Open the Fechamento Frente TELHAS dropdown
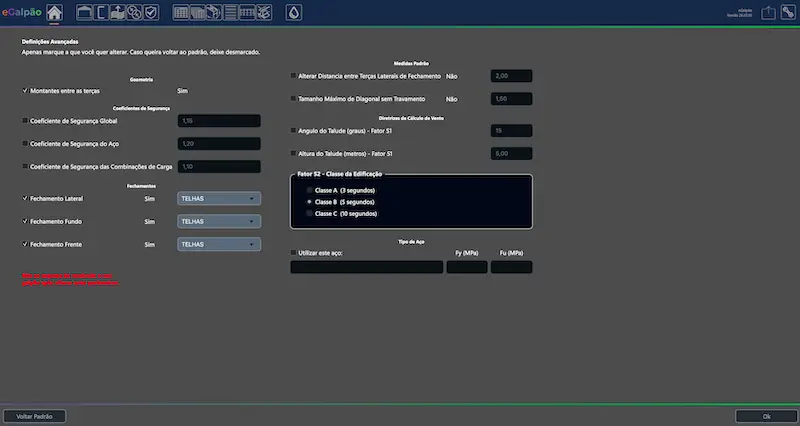800x426 pixels. 219,244
